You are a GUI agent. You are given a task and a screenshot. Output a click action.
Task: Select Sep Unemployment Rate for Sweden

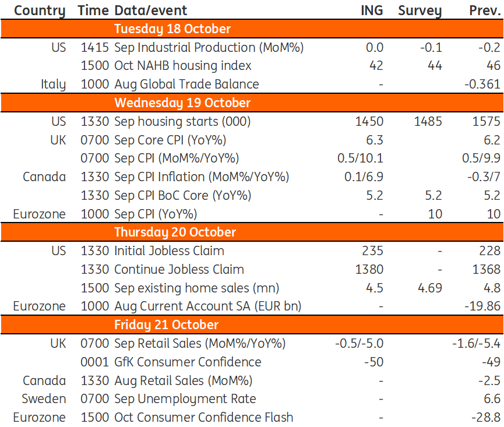pyautogui.click(x=185, y=399)
